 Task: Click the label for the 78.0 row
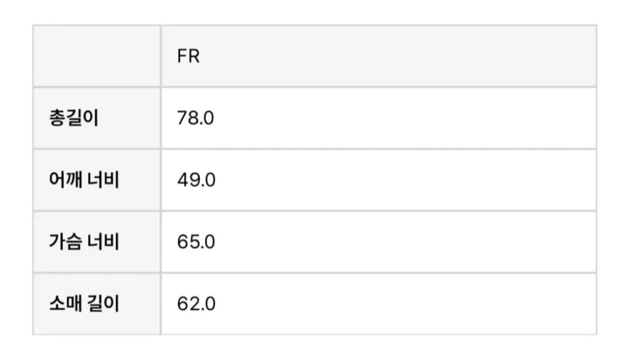coord(74,119)
